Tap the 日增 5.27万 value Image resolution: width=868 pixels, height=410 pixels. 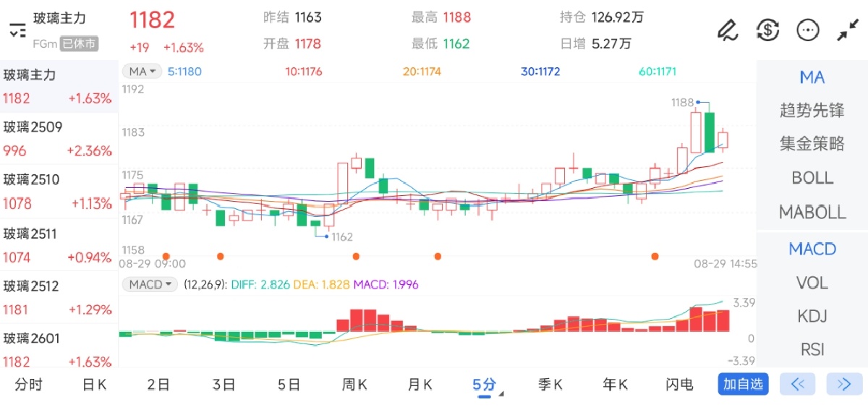click(595, 43)
